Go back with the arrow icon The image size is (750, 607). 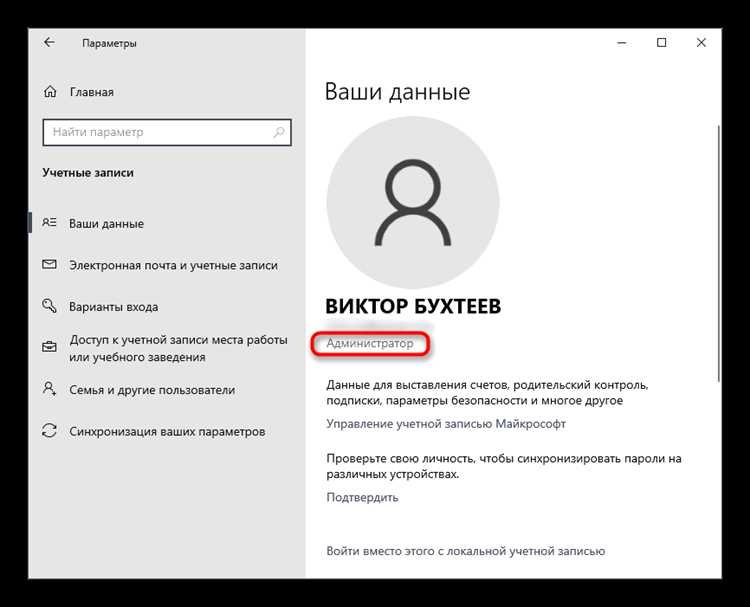tap(49, 43)
